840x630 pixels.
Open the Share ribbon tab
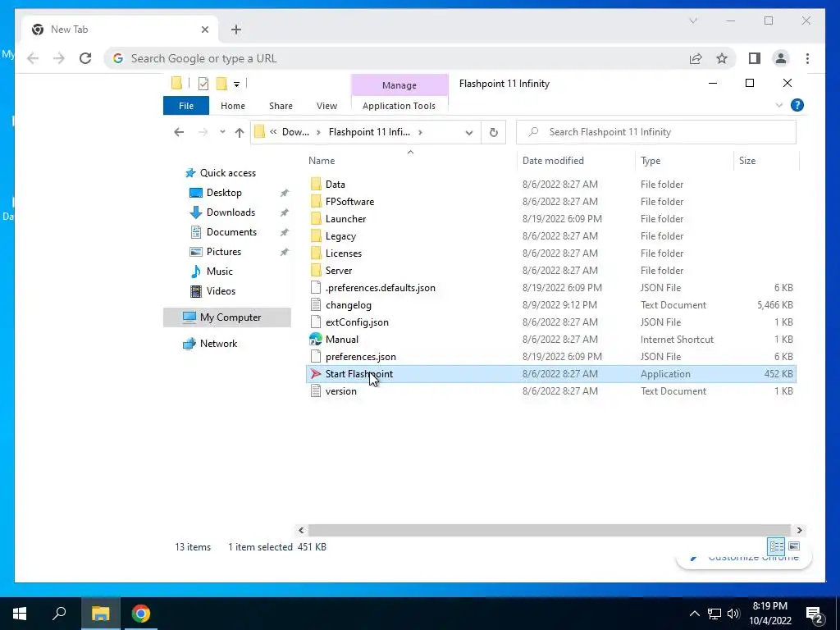click(281, 106)
